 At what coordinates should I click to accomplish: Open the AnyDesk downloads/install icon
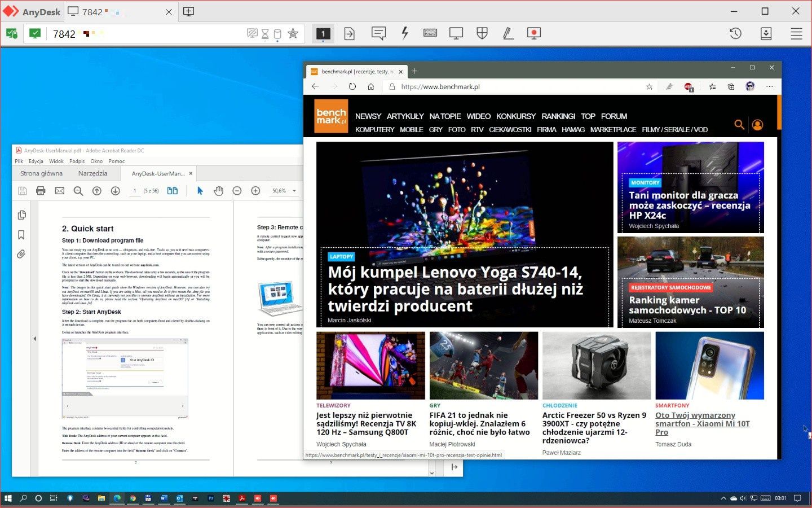pos(766,34)
